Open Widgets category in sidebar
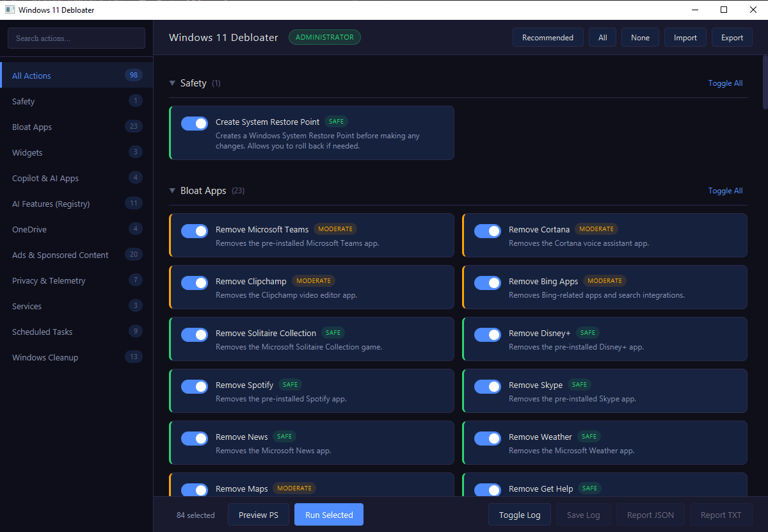This screenshot has height=532, width=768. 77,152
